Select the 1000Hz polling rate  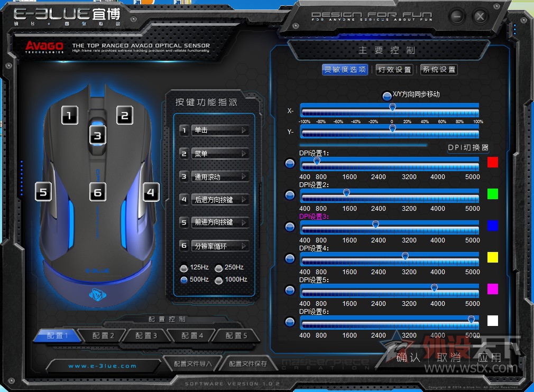pyautogui.click(x=218, y=280)
